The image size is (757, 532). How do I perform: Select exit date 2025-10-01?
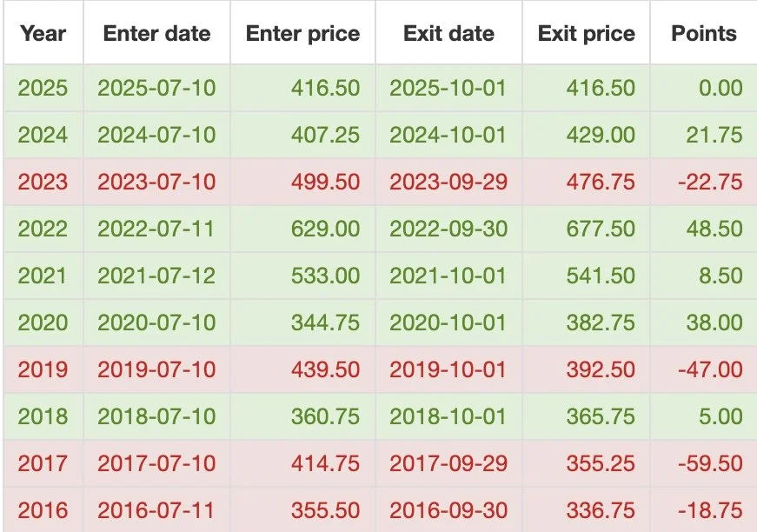pyautogui.click(x=448, y=88)
